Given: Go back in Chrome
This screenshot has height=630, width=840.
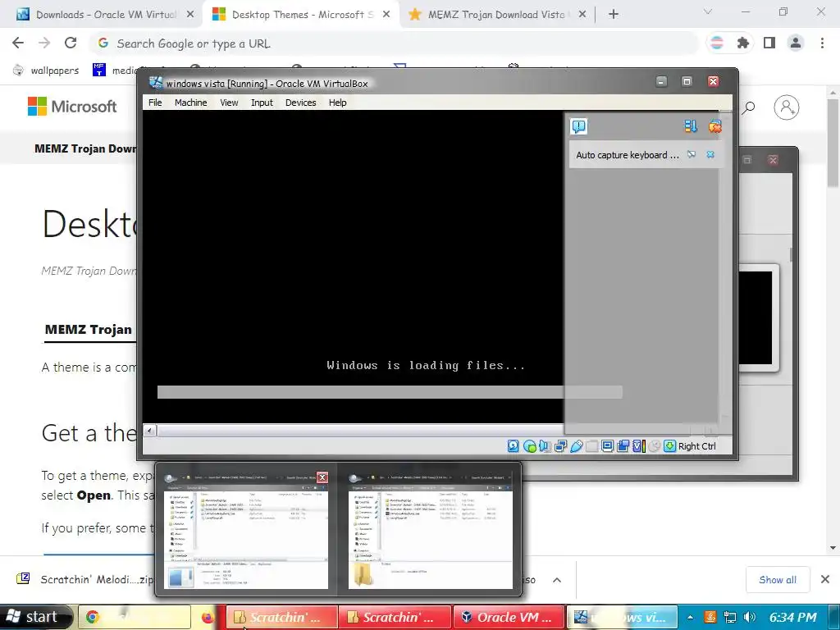Looking at the screenshot, I should point(18,43).
